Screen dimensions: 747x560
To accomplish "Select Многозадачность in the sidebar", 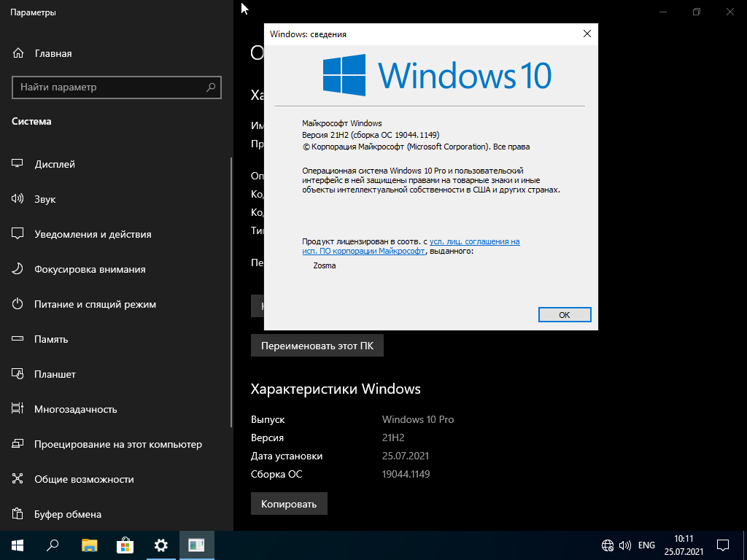I will click(x=75, y=409).
